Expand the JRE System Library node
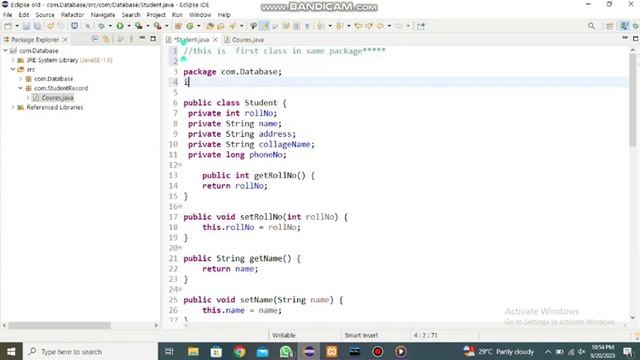 (13, 60)
